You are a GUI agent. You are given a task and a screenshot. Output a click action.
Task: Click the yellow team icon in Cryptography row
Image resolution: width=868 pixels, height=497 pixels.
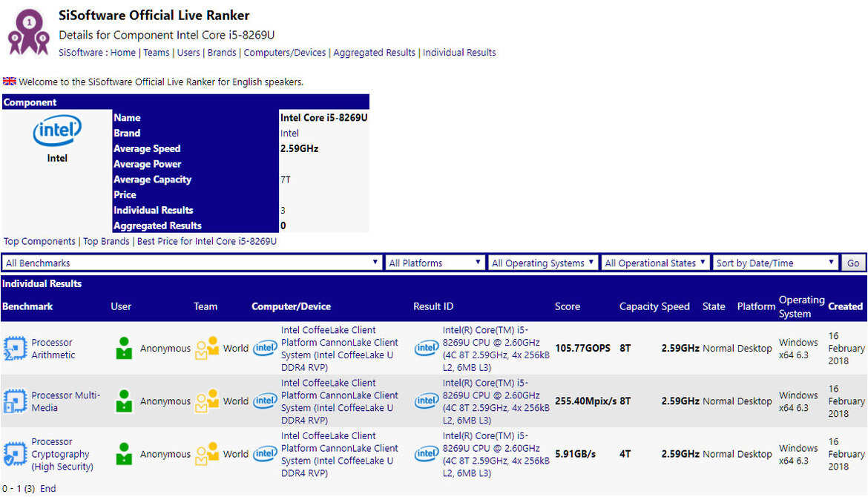coord(207,454)
